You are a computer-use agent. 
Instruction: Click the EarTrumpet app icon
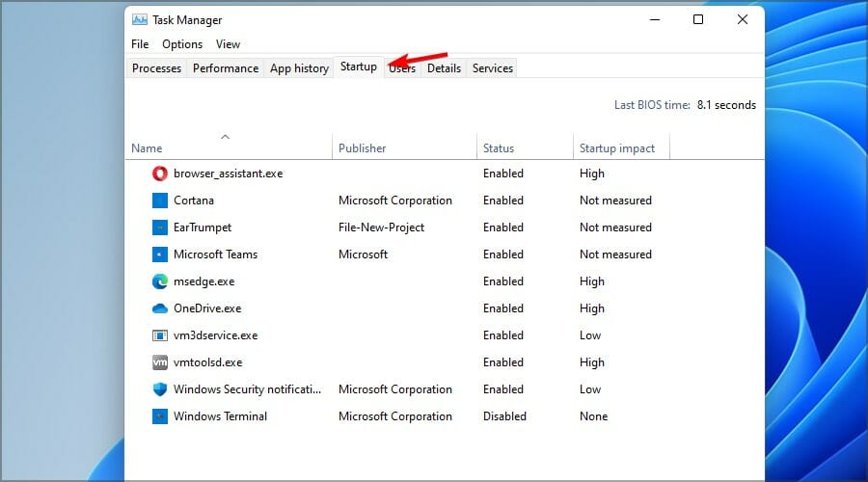(159, 228)
